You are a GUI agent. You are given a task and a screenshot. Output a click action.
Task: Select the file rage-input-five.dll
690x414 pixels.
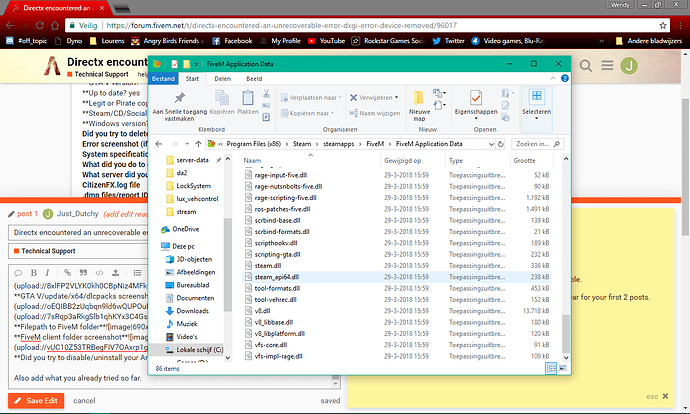point(280,175)
